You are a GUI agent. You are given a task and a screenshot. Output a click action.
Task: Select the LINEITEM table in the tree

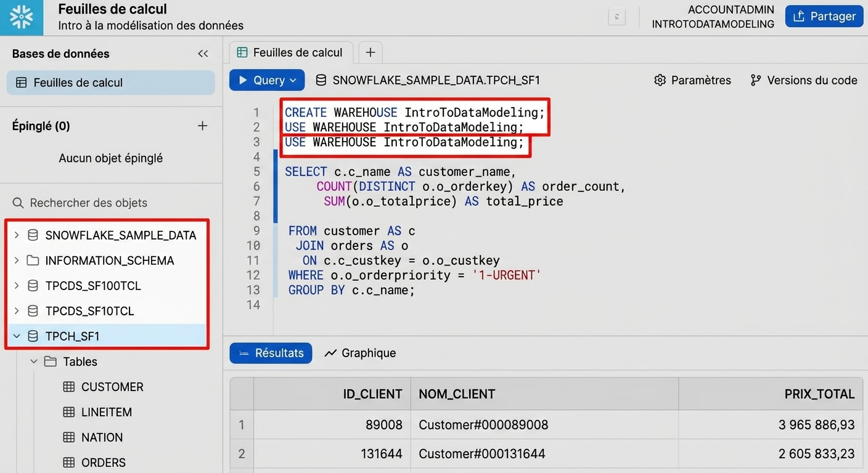click(107, 412)
